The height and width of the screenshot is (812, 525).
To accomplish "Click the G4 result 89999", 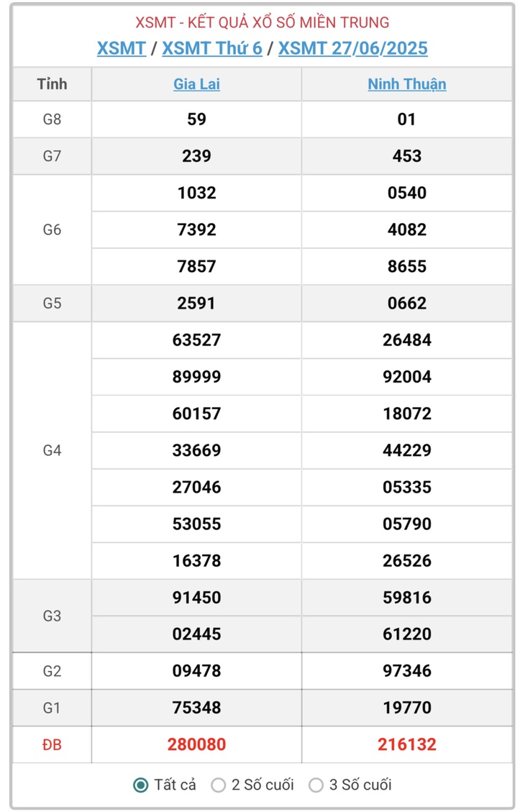I will coord(197,376).
